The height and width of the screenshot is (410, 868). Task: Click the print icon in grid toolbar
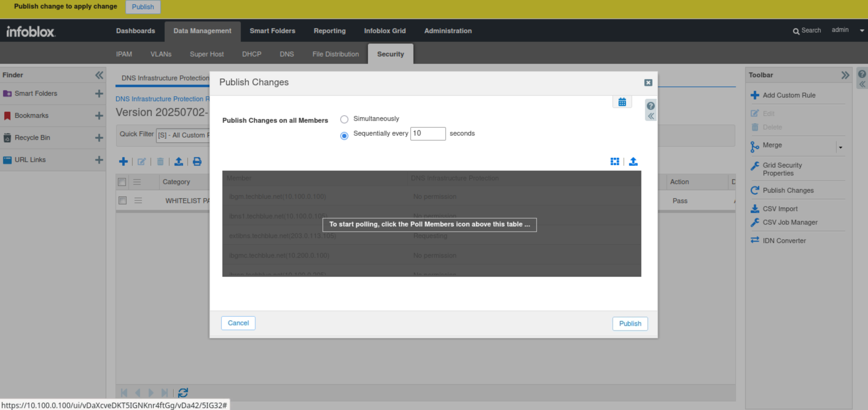(x=197, y=162)
